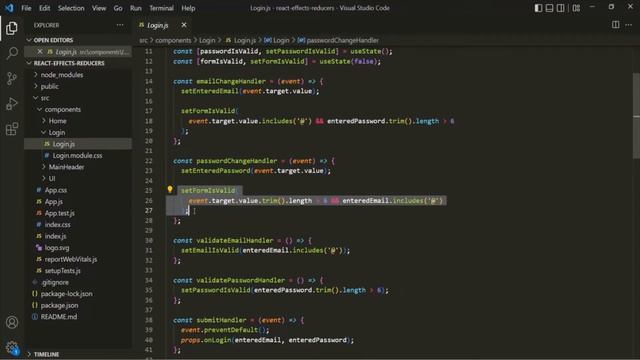This screenshot has height=360, width=640.
Task: Open Explorer Views and More Actions ellipsis
Action: [x=120, y=25]
